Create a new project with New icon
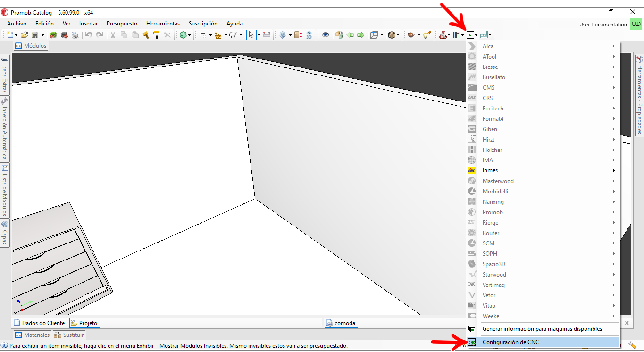 pos(10,35)
